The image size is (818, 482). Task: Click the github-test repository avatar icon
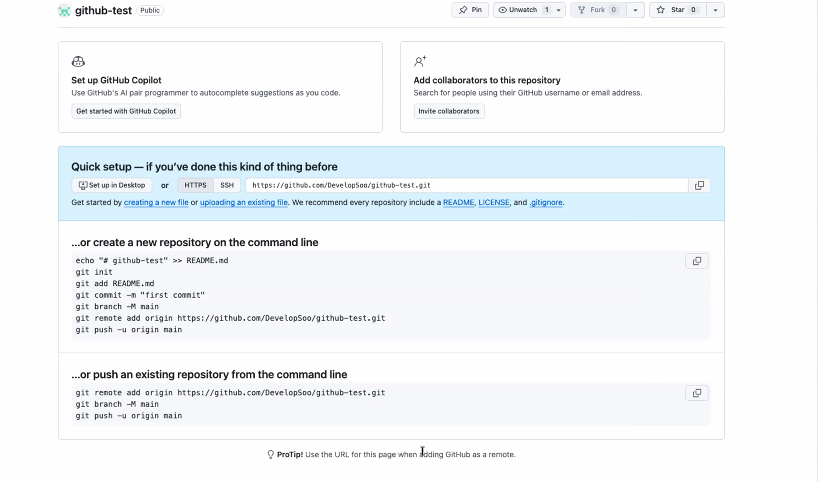(x=64, y=10)
